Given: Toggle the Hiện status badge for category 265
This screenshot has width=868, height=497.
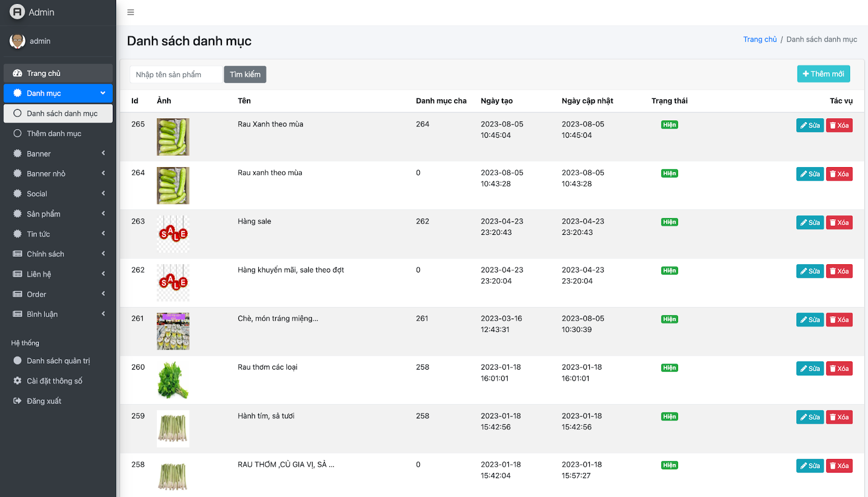Looking at the screenshot, I should (669, 125).
